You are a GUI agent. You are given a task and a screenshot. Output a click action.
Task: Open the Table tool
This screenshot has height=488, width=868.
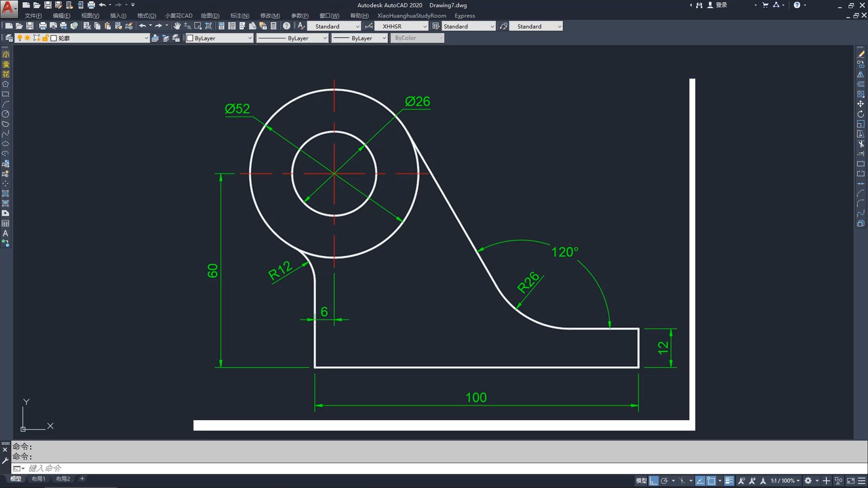tap(5, 223)
